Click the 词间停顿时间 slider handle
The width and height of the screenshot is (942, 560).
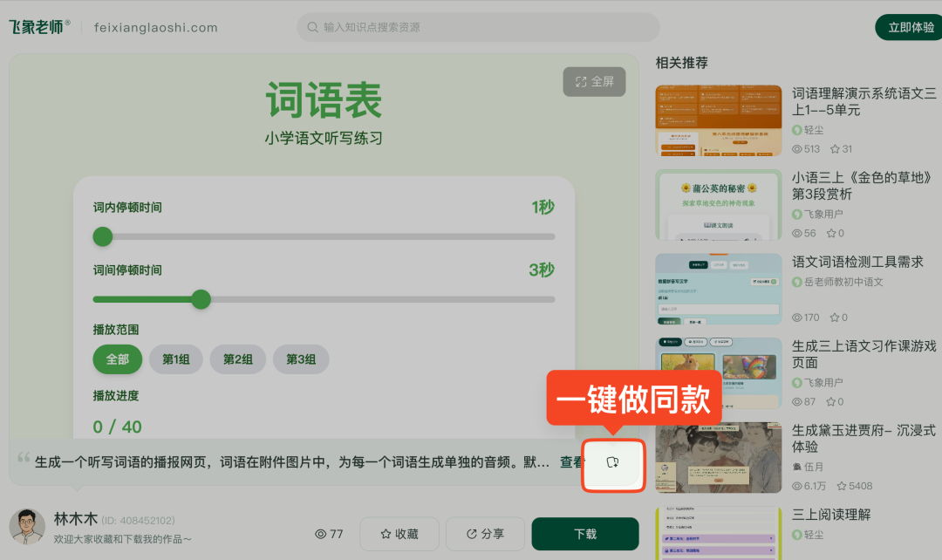pyautogui.click(x=201, y=299)
